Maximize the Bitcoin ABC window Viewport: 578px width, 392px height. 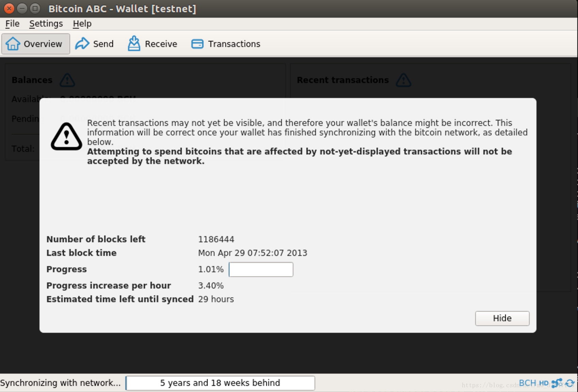click(35, 9)
